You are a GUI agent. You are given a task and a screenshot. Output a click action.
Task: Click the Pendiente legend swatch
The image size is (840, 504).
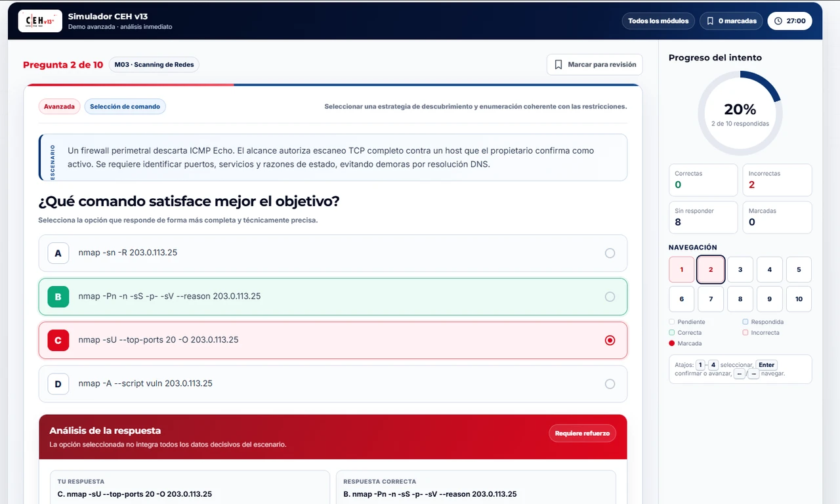pyautogui.click(x=671, y=322)
